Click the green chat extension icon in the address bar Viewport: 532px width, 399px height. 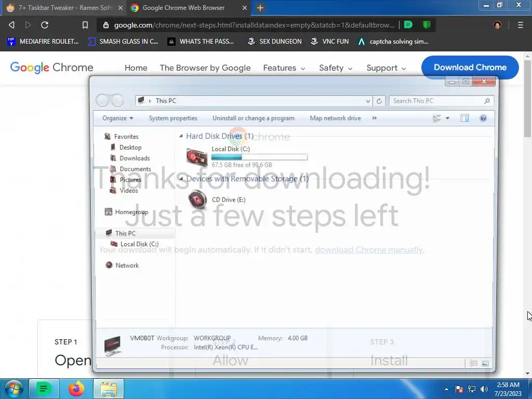[408, 24]
